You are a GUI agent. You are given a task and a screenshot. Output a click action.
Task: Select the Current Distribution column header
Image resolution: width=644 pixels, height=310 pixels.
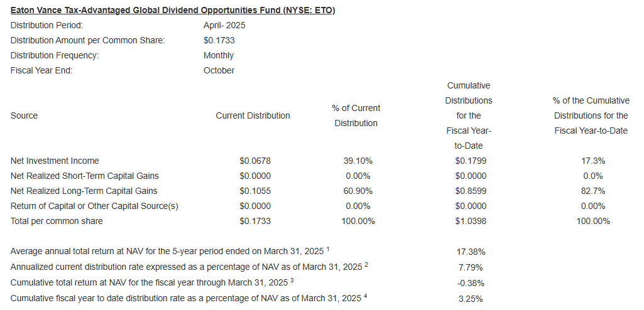click(253, 115)
